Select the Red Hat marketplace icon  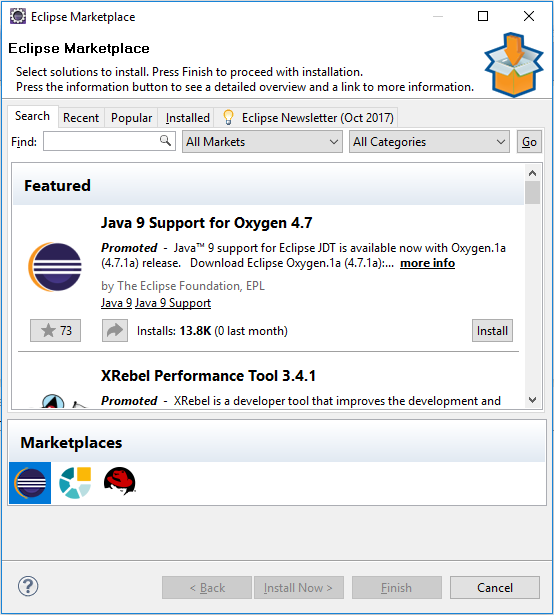coord(120,482)
